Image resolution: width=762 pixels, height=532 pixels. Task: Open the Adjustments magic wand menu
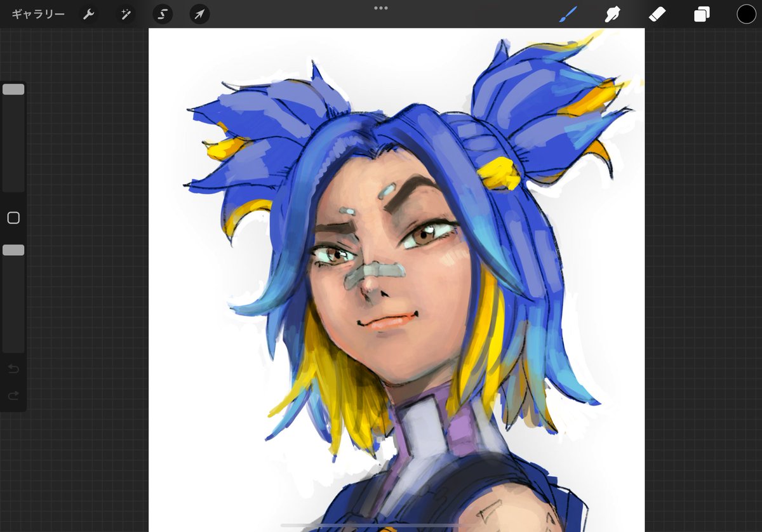point(126,14)
